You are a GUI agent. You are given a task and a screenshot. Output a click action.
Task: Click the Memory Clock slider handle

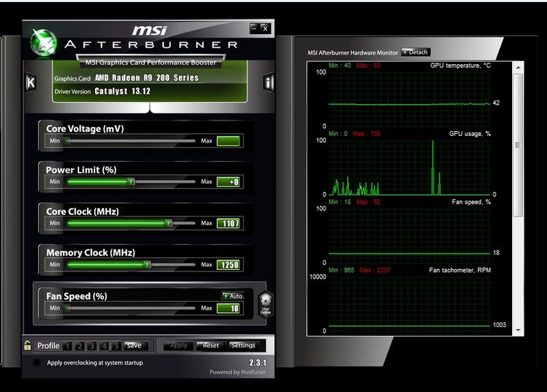click(x=147, y=264)
